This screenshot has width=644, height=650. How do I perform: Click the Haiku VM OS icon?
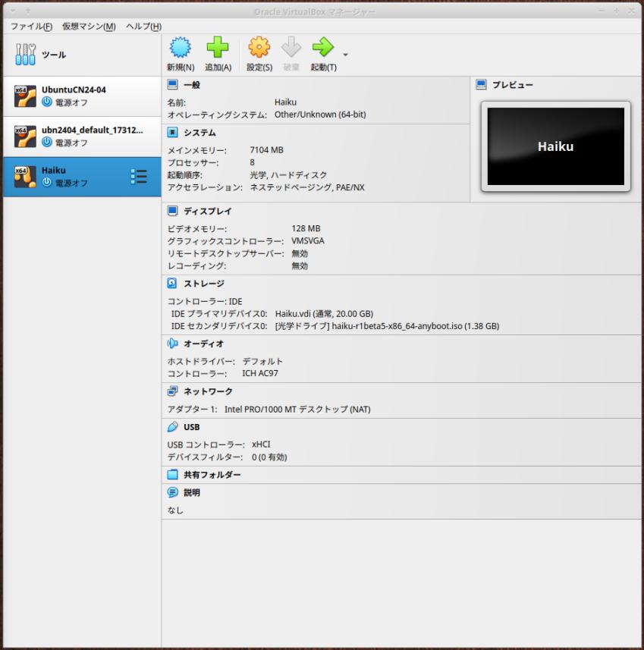point(25,177)
